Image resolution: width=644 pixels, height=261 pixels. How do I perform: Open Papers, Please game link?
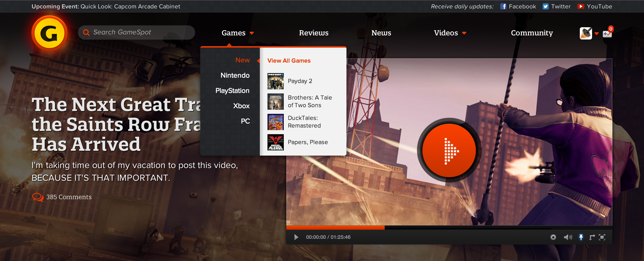[308, 142]
